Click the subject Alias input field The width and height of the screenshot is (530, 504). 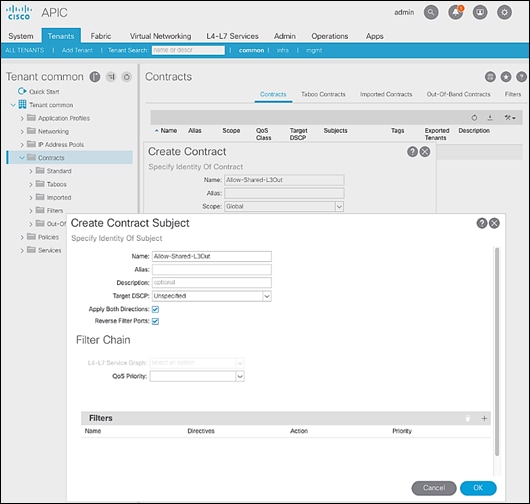[x=212, y=270]
